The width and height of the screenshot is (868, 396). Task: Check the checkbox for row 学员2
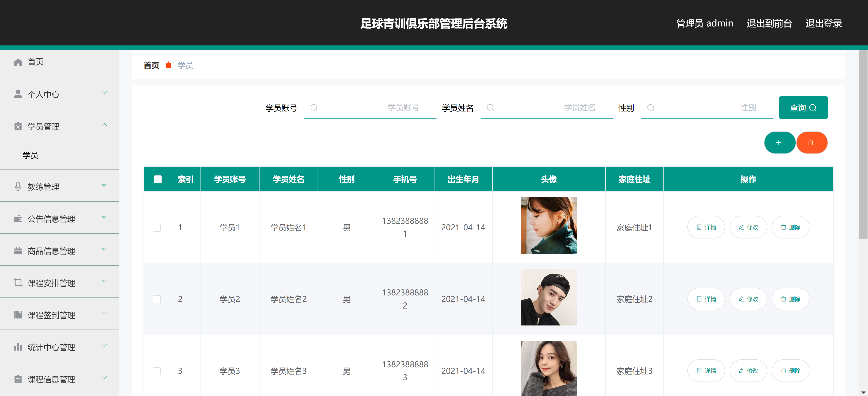point(157,299)
